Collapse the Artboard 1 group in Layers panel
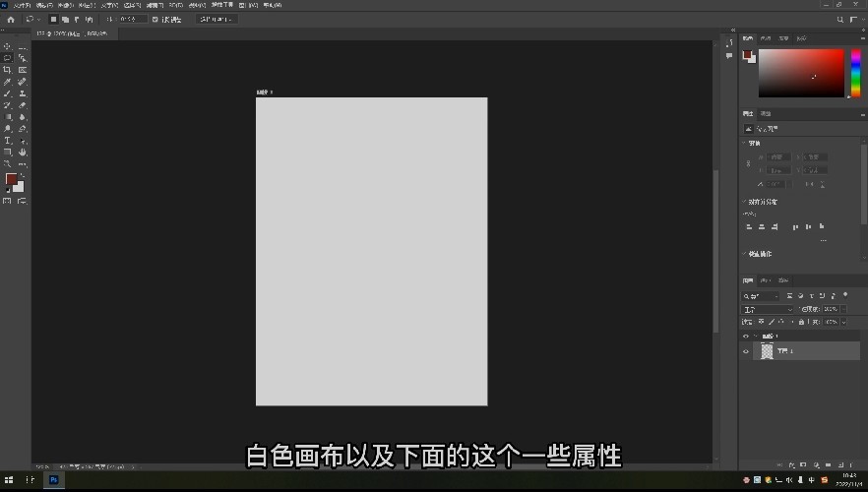 756,336
